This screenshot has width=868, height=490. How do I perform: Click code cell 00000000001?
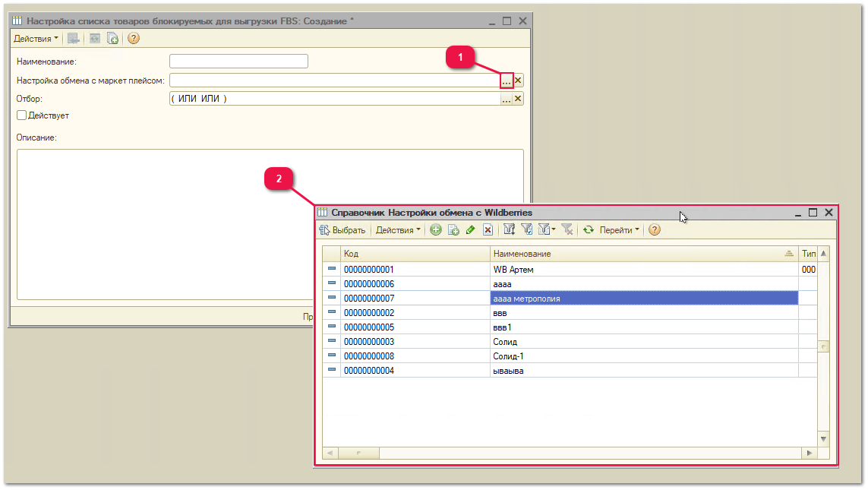point(415,270)
